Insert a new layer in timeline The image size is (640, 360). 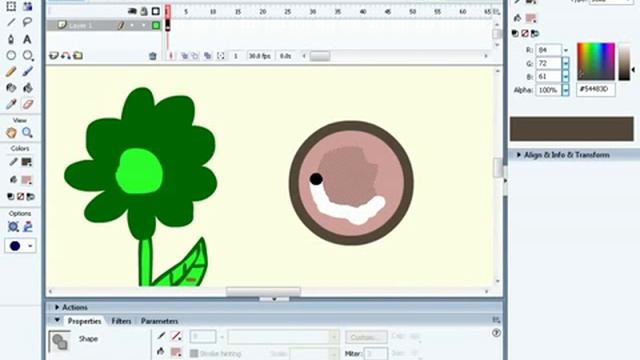click(x=53, y=56)
